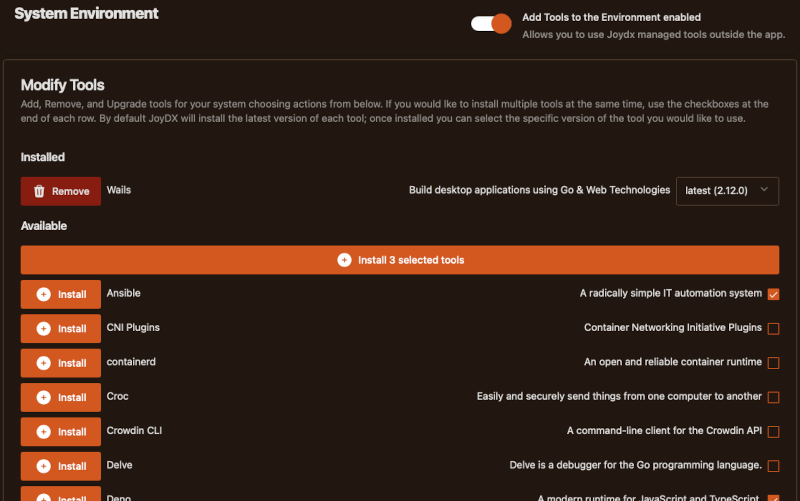Open the Wails version dropdown

coord(727,190)
